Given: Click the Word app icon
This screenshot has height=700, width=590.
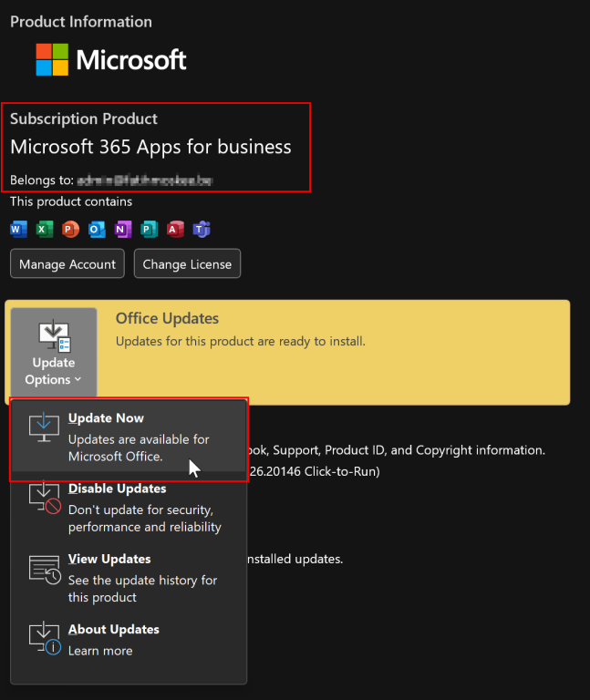Looking at the screenshot, I should point(19,229).
